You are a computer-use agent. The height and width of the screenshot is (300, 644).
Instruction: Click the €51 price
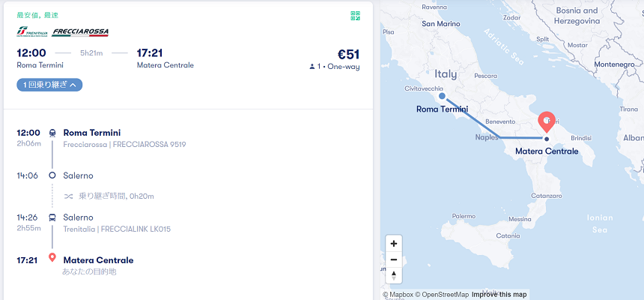348,54
